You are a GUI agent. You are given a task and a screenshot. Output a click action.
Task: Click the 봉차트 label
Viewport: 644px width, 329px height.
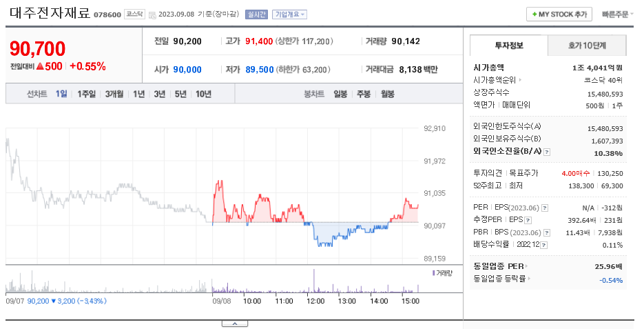coord(314,94)
